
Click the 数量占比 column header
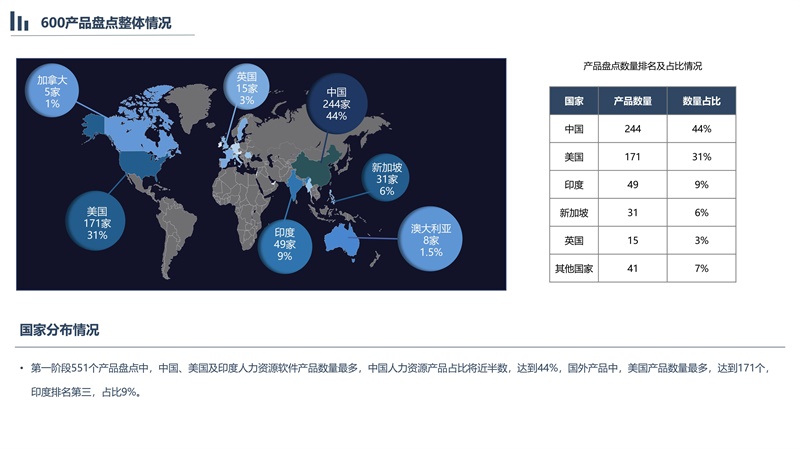tap(701, 101)
